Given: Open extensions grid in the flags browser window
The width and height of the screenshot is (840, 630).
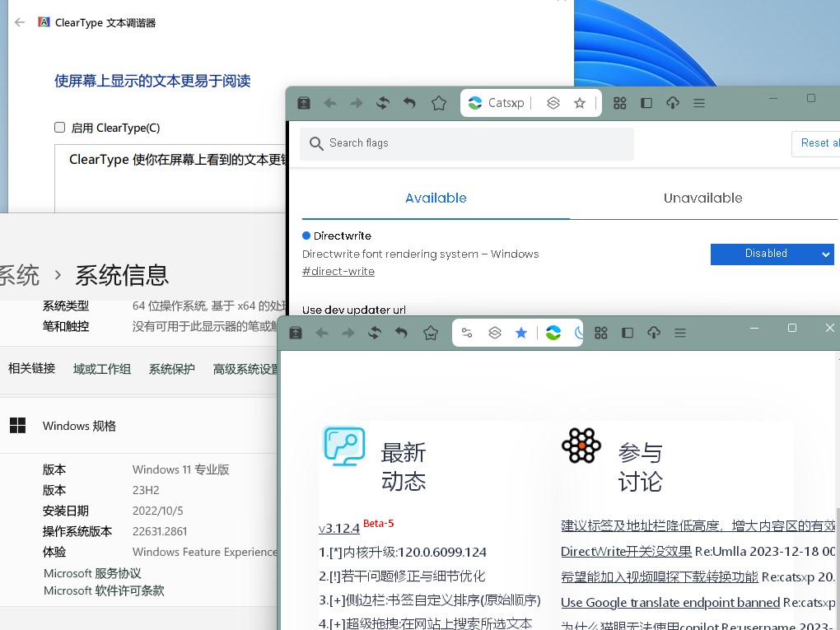Looking at the screenshot, I should coord(620,103).
